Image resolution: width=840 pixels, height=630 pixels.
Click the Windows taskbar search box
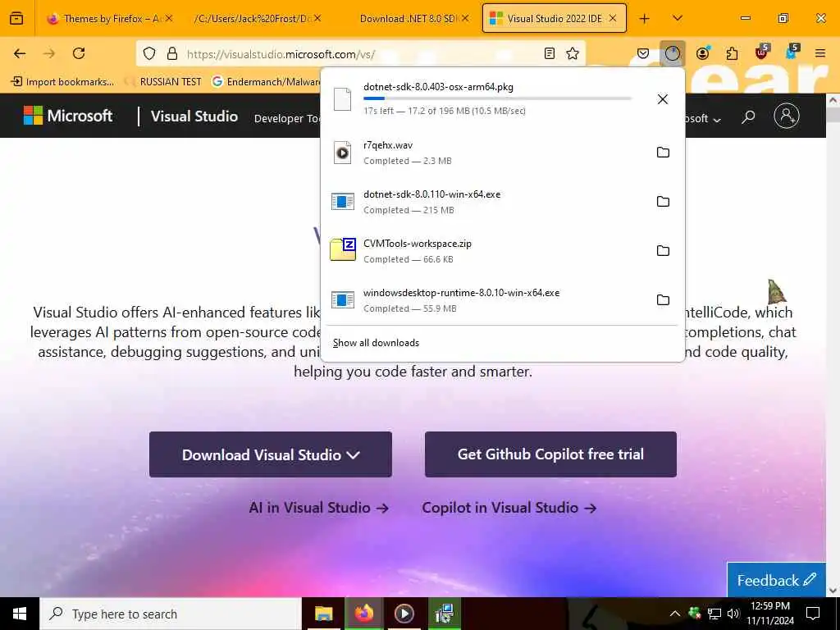pyautogui.click(x=171, y=614)
